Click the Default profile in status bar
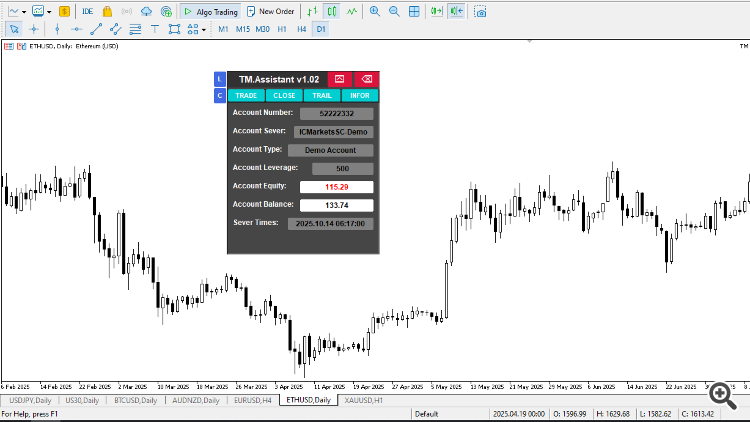The width and height of the screenshot is (750, 422). 427,414
